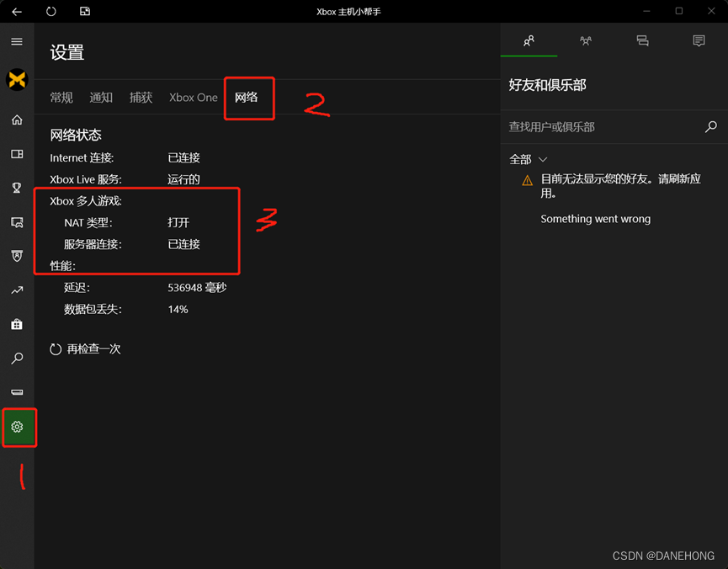Switch to the Xbox One settings tab

coord(193,98)
